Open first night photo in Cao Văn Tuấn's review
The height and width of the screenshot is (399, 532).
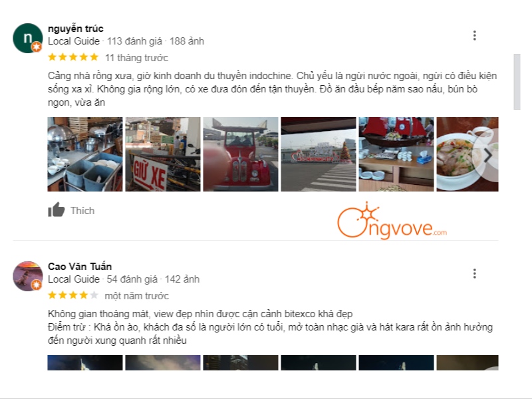[x=85, y=362]
